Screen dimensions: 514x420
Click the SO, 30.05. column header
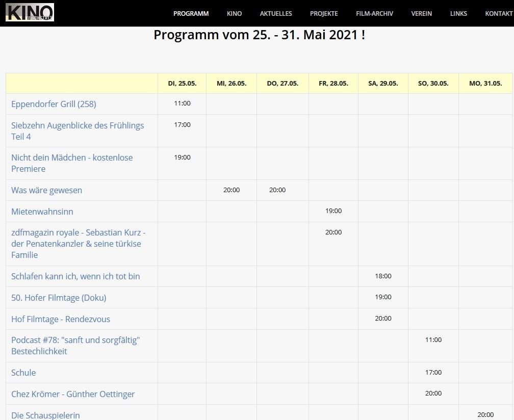(x=433, y=83)
